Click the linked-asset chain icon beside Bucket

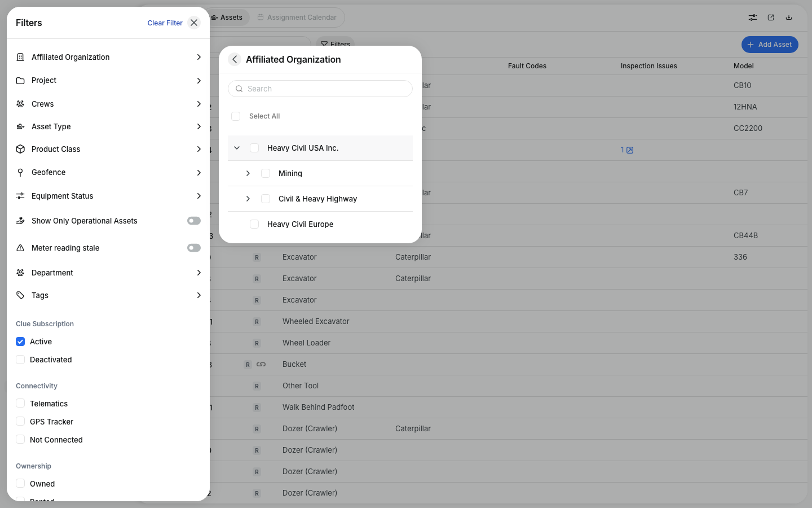pos(261,365)
